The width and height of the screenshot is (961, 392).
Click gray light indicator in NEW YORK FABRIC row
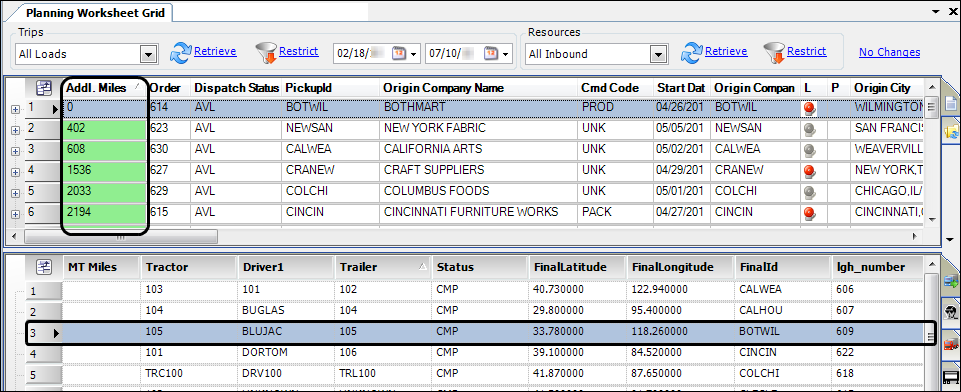click(810, 129)
